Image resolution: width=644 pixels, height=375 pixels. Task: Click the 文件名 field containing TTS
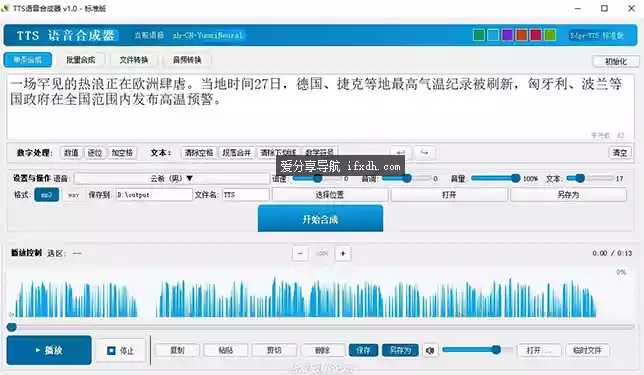(x=246, y=195)
